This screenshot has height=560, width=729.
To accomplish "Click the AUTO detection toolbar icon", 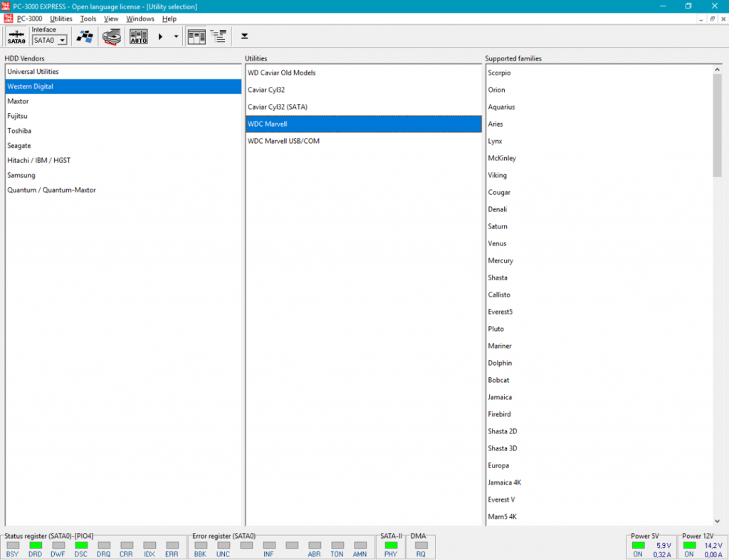I will tap(139, 37).
